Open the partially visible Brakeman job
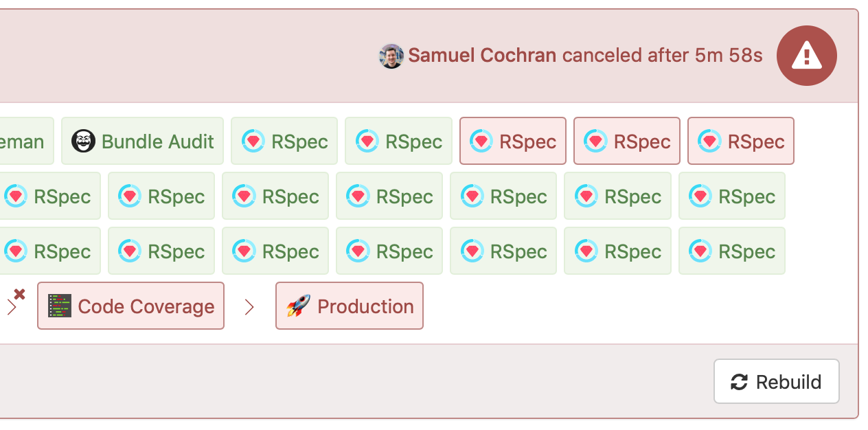Screen dimensions: 868x430 point(23,142)
